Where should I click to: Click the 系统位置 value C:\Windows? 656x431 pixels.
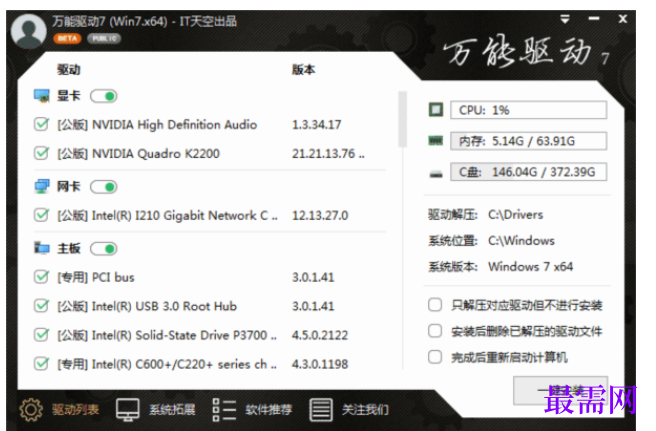point(521,241)
